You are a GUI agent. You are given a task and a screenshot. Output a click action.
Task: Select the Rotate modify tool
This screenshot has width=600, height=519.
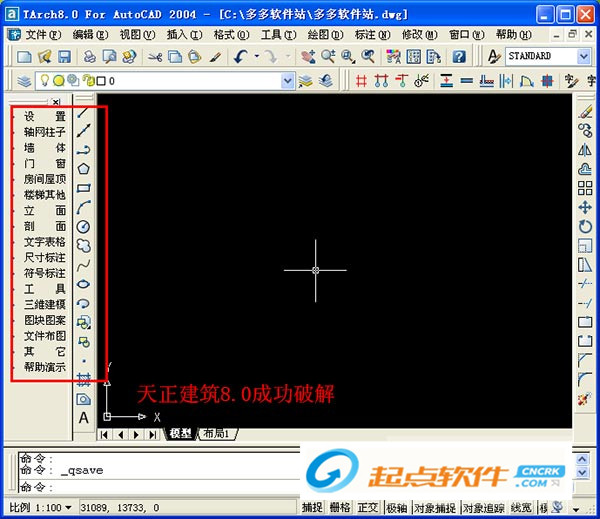click(585, 227)
